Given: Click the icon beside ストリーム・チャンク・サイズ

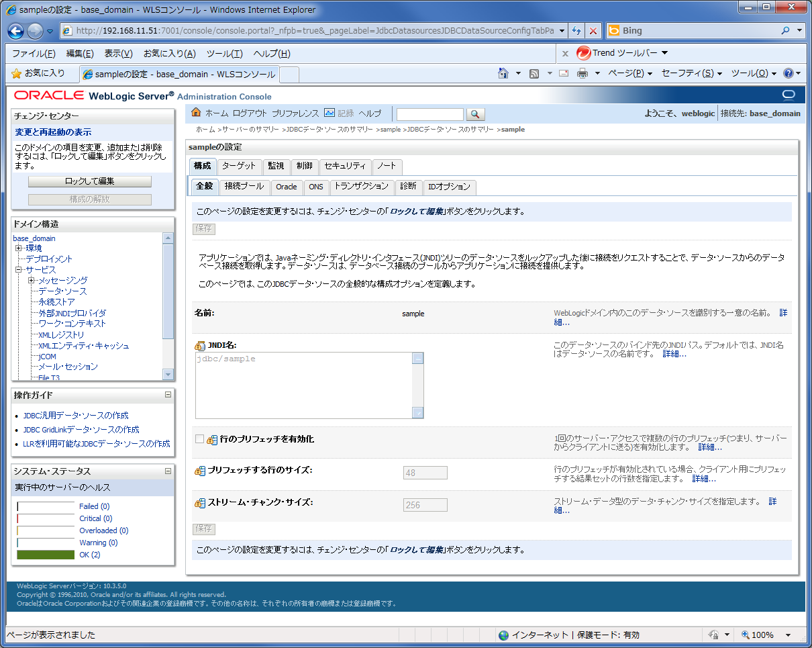Looking at the screenshot, I should coord(200,502).
